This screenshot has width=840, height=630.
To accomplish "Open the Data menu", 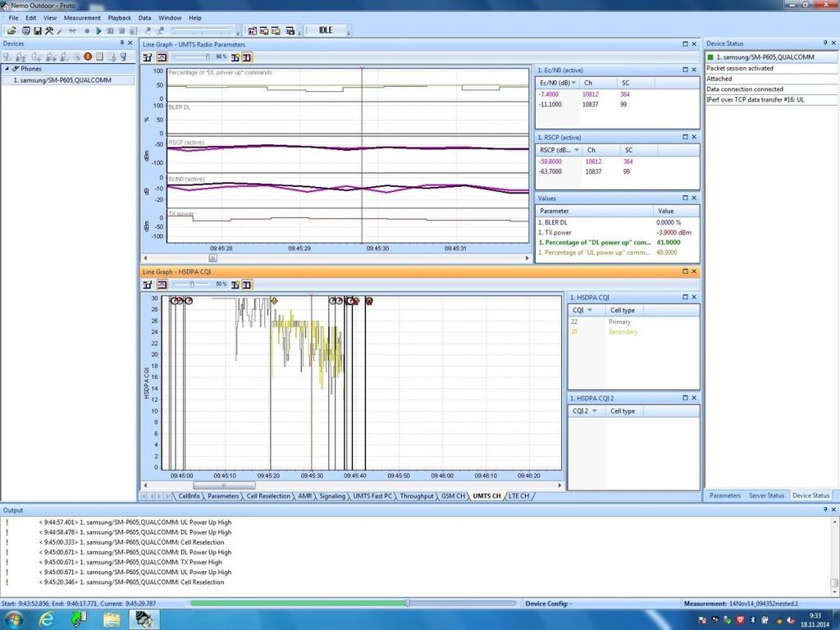I will [x=144, y=18].
